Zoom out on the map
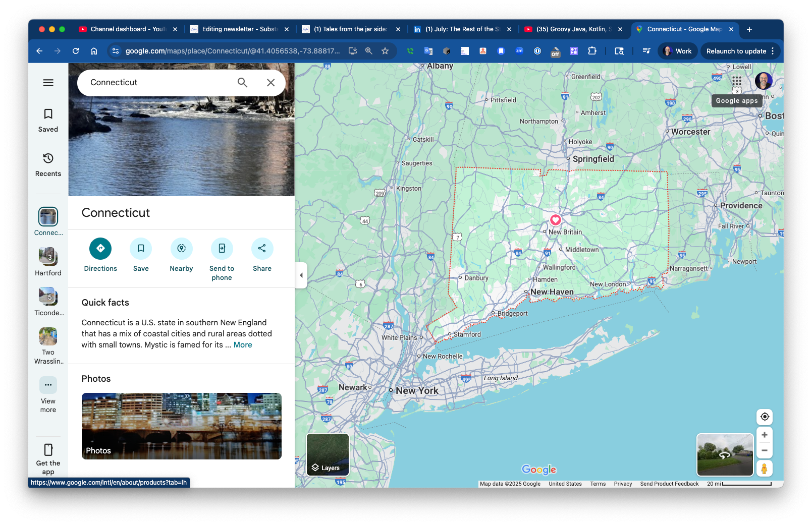Image resolution: width=812 pixels, height=525 pixels. pos(765,451)
